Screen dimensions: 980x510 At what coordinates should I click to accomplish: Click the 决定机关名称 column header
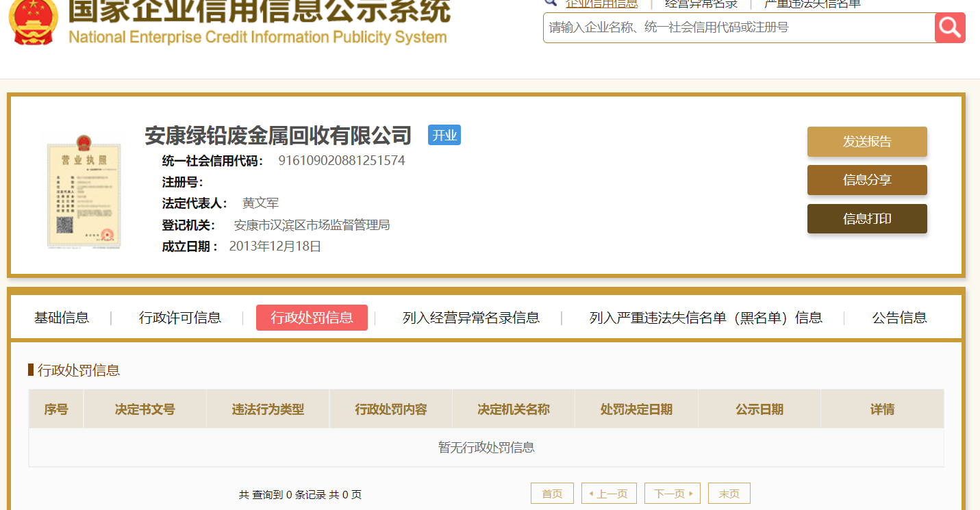[514, 409]
